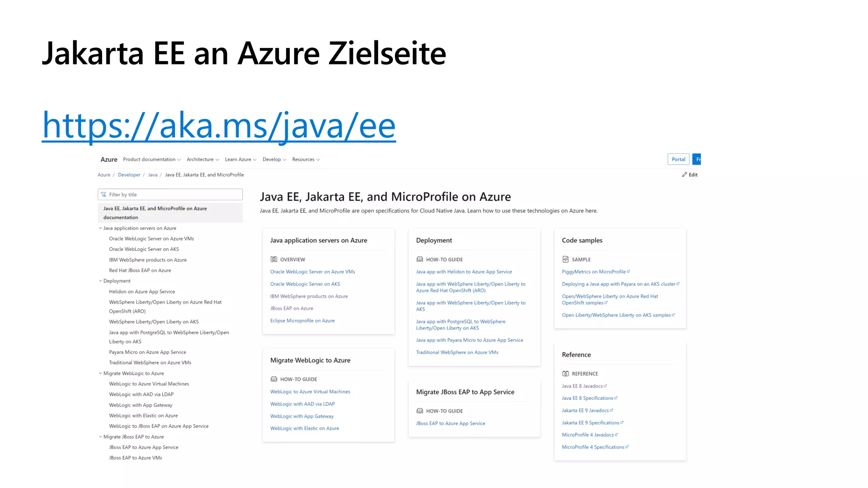Click external link icon beside Jakarta EE 9 Specifications
The image size is (868, 488).
point(622,423)
